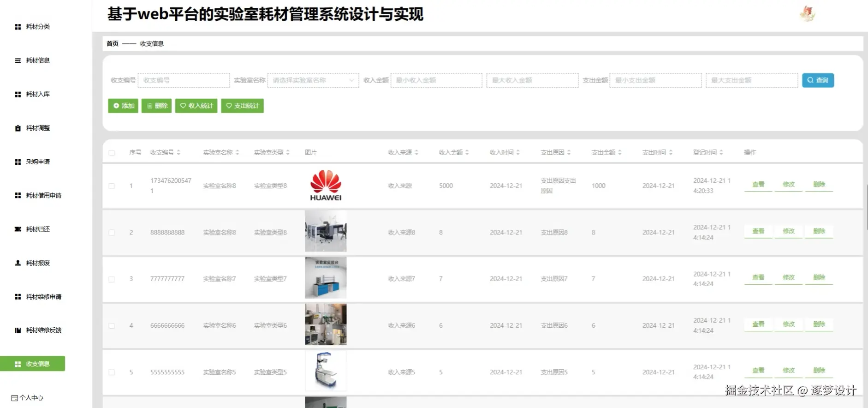
Task: Sort by 支出金额 column arrows
Action: pos(620,152)
